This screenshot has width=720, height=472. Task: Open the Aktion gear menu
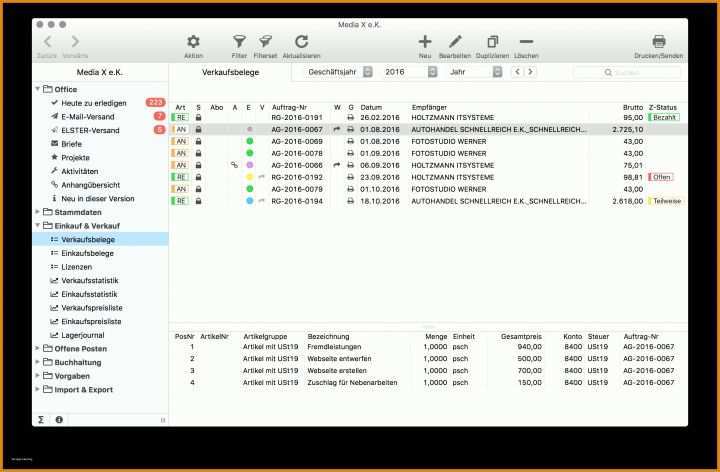tap(193, 42)
